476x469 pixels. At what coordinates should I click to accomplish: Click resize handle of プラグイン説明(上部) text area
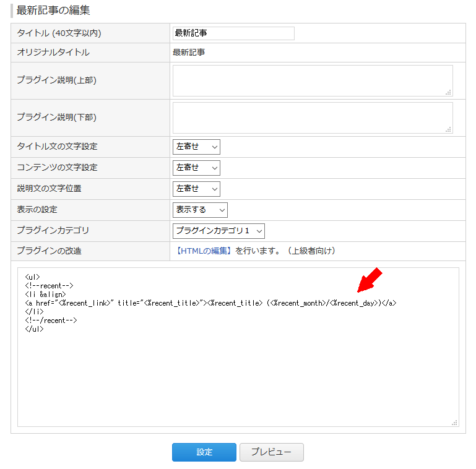click(448, 93)
